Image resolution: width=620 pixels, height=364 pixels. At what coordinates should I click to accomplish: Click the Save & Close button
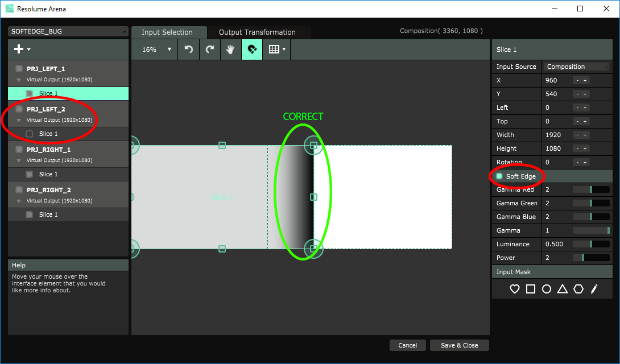coord(459,345)
